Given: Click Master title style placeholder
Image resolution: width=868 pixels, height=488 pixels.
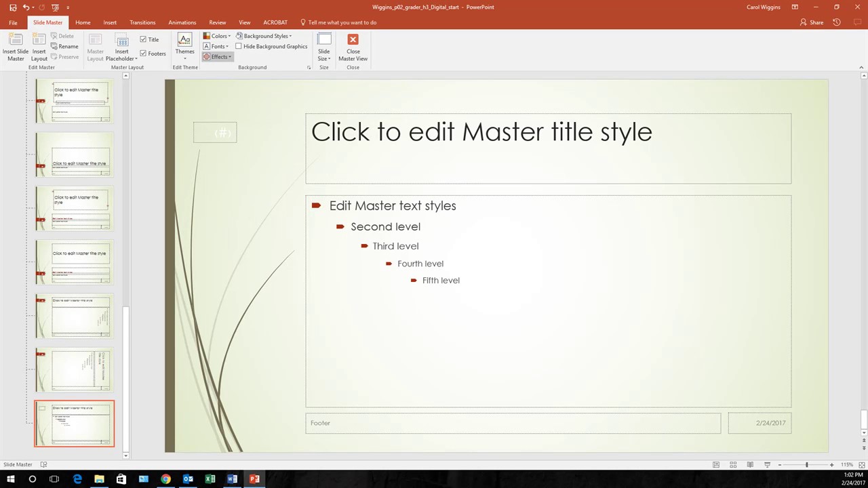Looking at the screenshot, I should pos(548,148).
